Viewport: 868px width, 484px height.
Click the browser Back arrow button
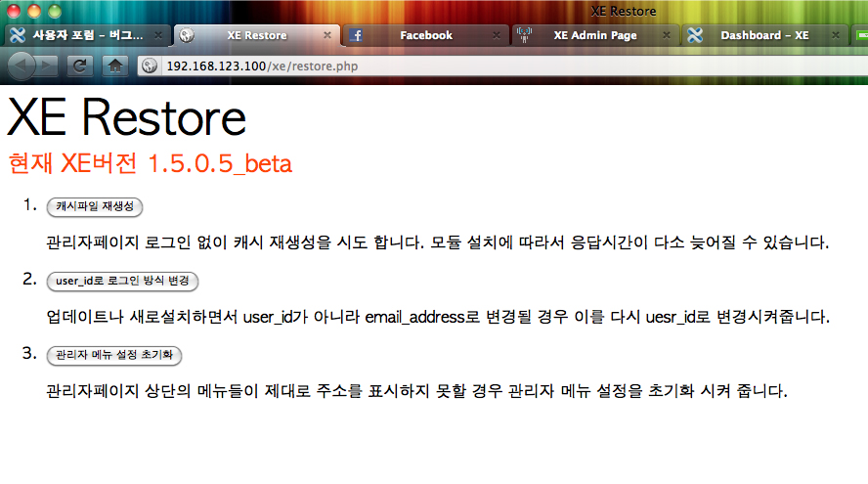point(21,66)
